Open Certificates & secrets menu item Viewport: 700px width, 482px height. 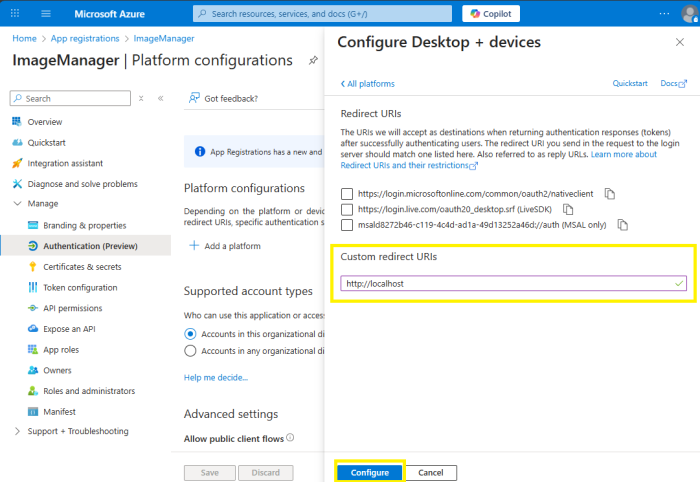(82, 267)
